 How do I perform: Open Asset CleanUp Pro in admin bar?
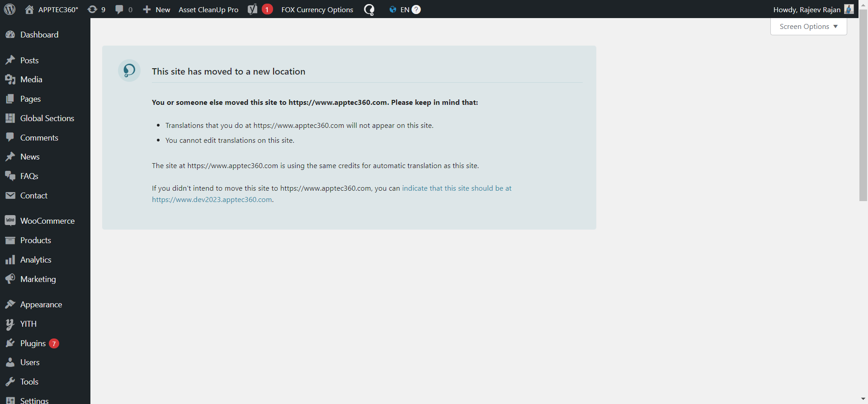pos(208,9)
